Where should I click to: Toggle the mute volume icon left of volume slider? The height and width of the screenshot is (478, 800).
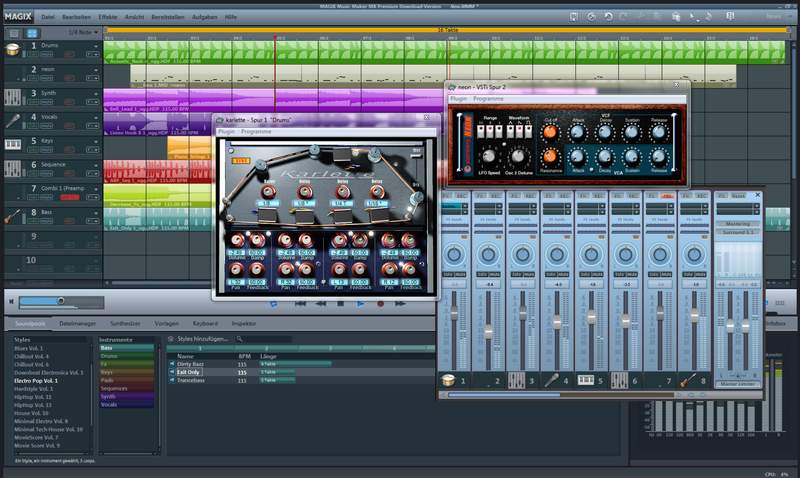point(11,301)
